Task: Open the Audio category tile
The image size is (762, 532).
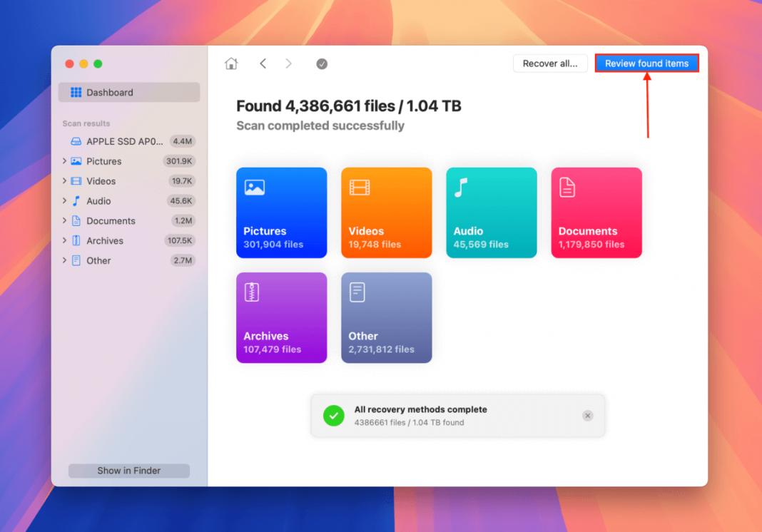Action: pyautogui.click(x=491, y=212)
